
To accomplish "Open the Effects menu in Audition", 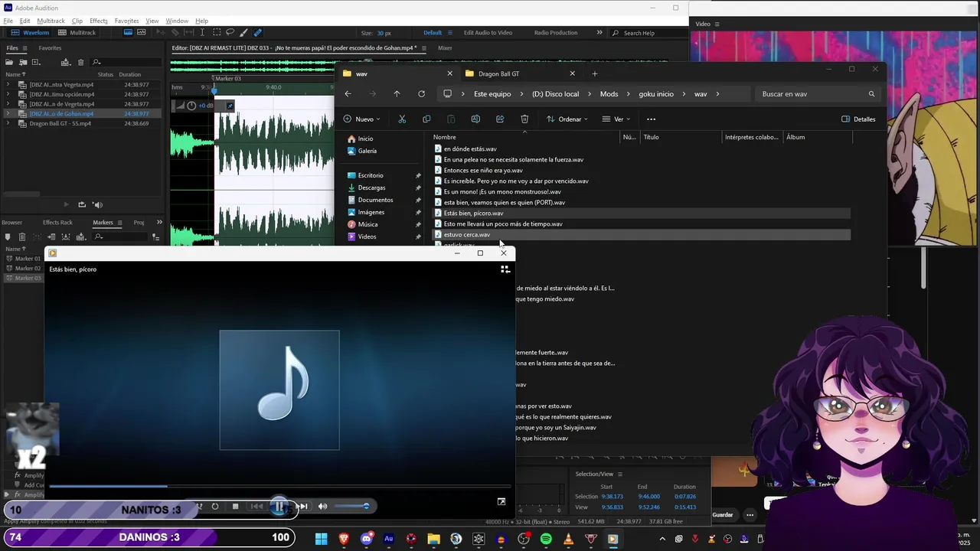I will pos(99,21).
